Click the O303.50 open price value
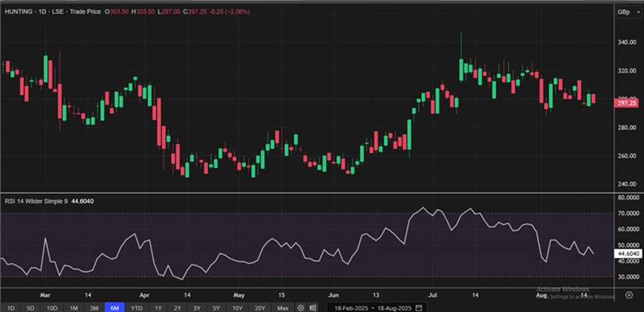 click(115, 11)
